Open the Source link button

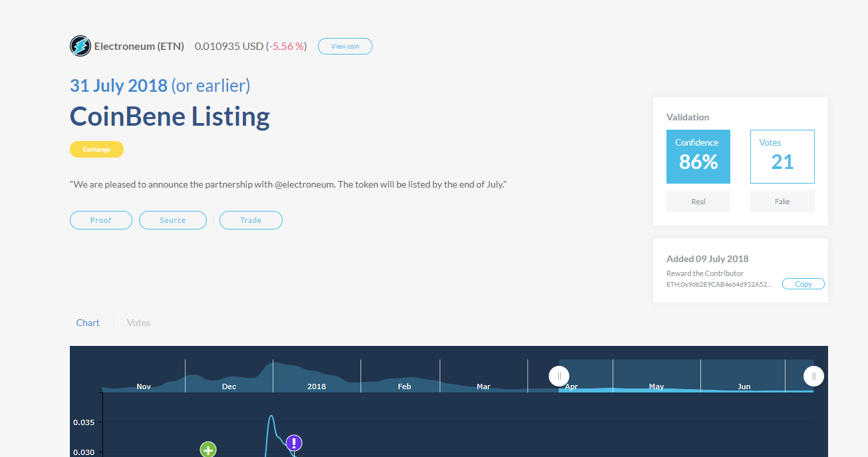pyautogui.click(x=173, y=220)
